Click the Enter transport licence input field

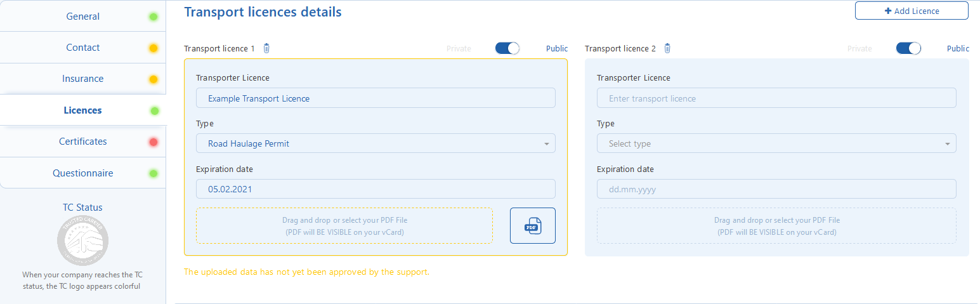pos(776,98)
